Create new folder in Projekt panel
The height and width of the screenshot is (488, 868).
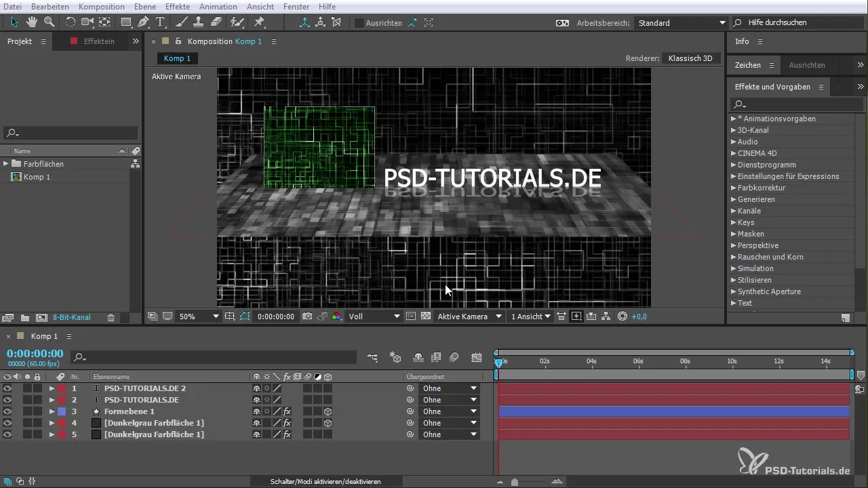[25, 317]
